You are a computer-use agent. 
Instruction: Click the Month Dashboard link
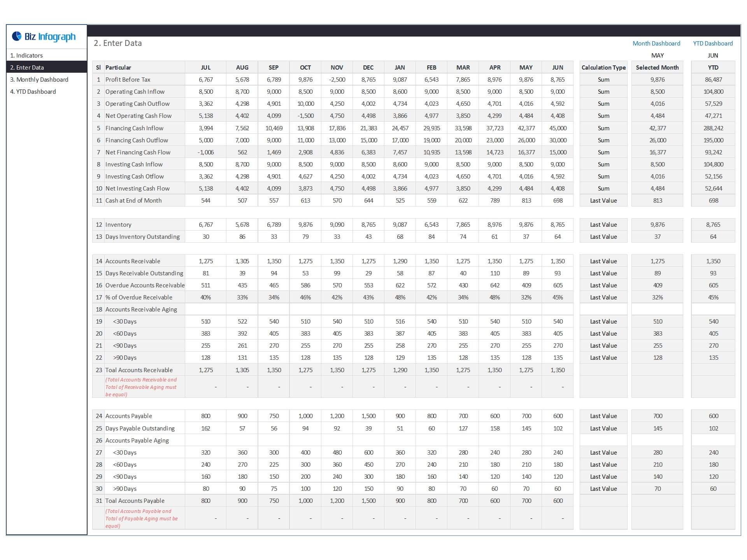point(656,43)
